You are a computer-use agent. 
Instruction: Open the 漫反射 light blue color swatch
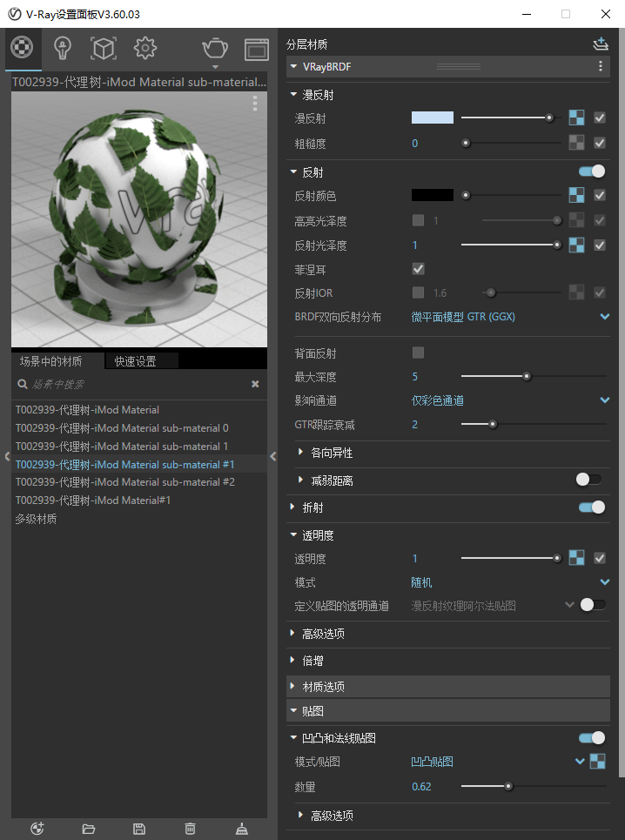[433, 118]
